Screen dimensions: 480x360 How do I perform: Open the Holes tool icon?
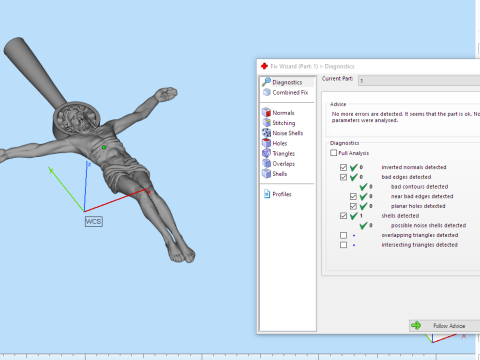click(x=266, y=143)
